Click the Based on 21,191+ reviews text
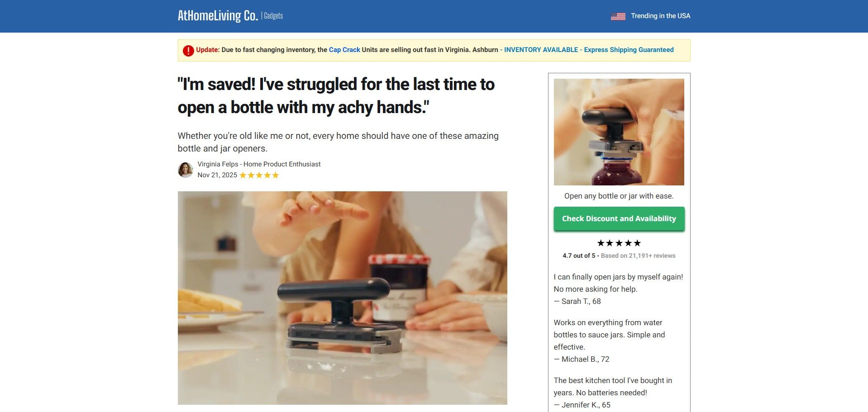Screen dimensions: 868x412 tap(638, 256)
